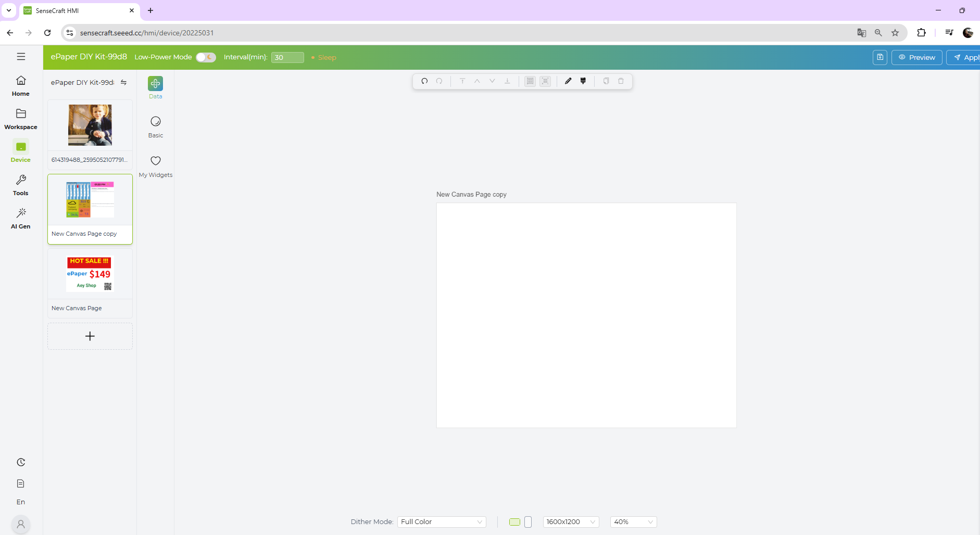Click the undo arrow in canvas toolbar
980x535 pixels.
click(x=424, y=81)
